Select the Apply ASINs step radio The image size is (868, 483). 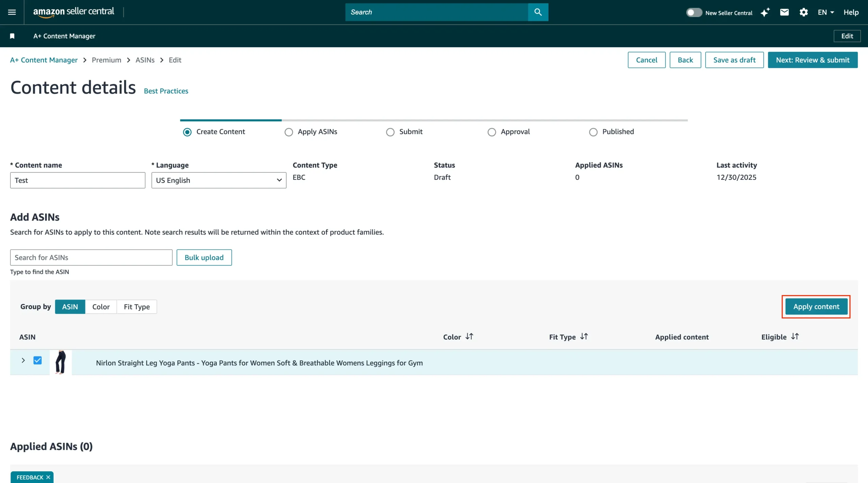click(x=289, y=132)
